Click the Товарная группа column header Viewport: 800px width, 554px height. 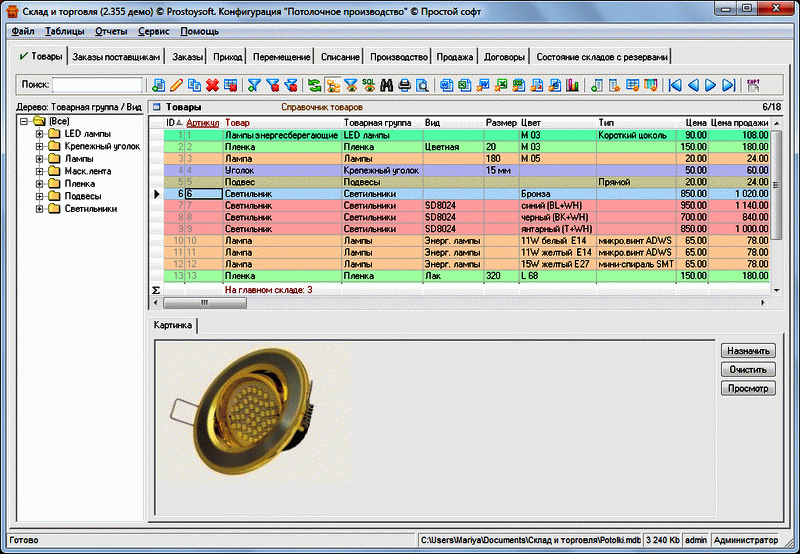(x=378, y=123)
